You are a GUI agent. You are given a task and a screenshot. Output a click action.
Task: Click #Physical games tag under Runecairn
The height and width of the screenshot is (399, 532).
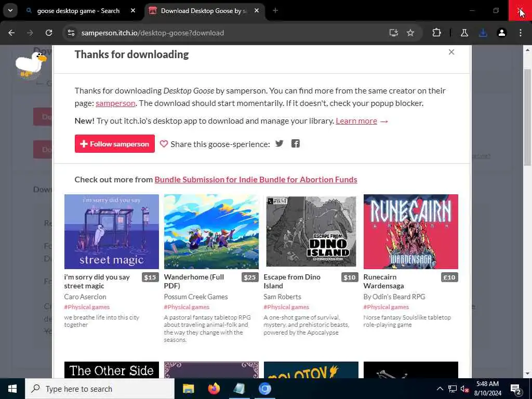pyautogui.click(x=386, y=307)
